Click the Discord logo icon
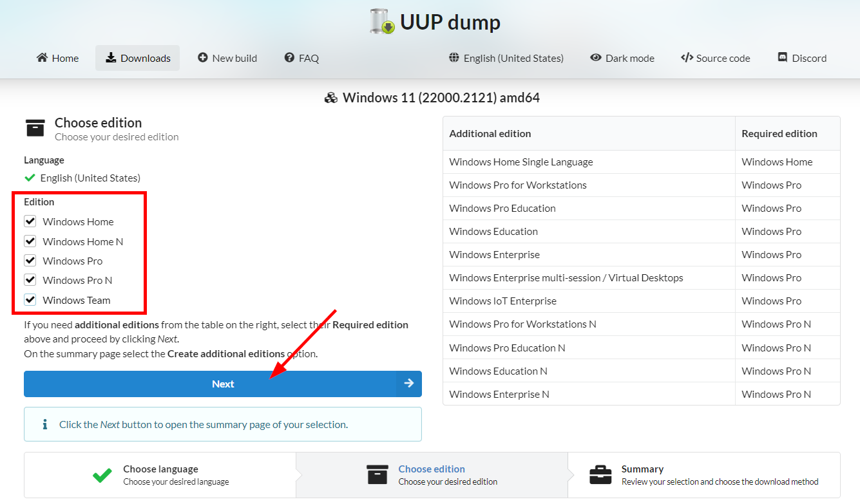Screen dimensions: 860x504 pyautogui.click(x=783, y=58)
